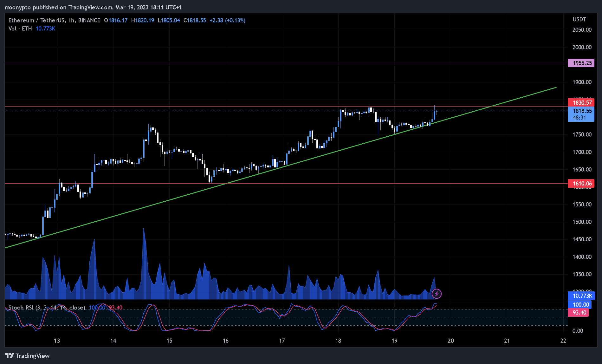
Task: Click date 21 on the time axis
Action: pos(507,341)
